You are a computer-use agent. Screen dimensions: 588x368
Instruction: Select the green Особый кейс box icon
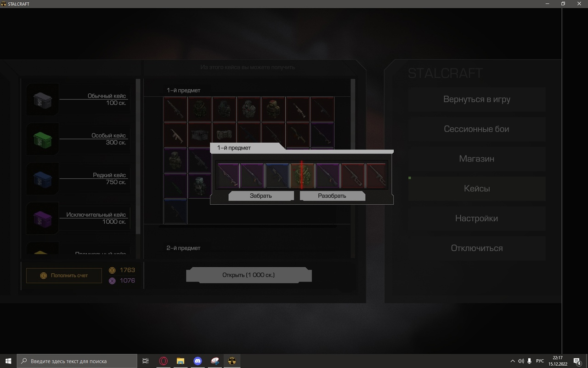click(x=43, y=139)
